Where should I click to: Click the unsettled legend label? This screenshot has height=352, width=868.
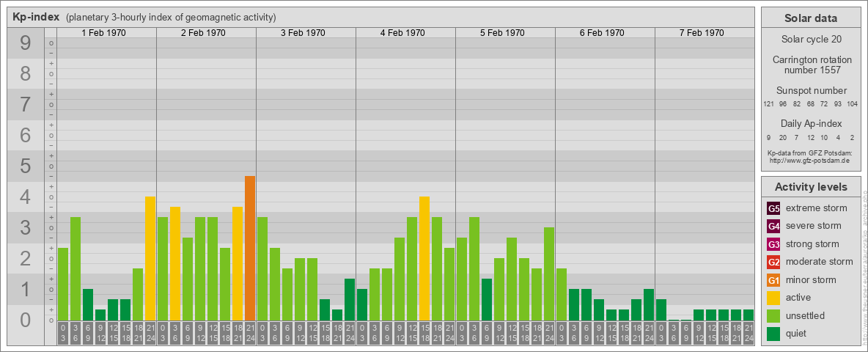[806, 315]
